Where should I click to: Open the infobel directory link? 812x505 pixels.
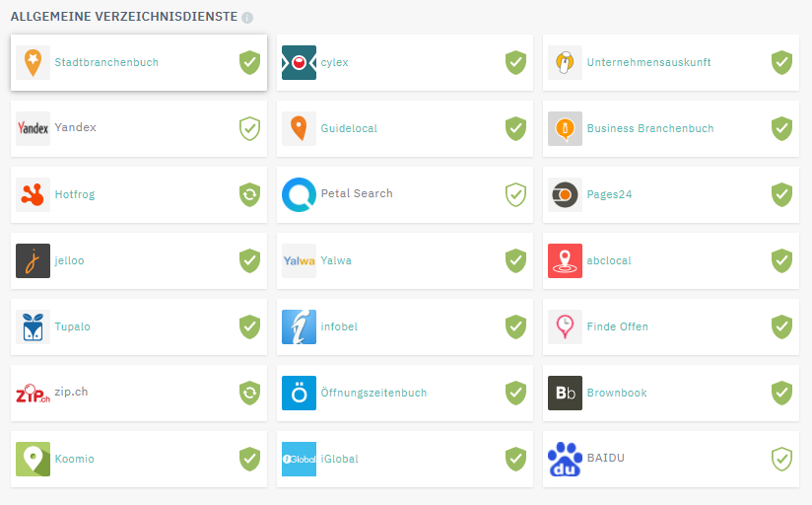coord(339,326)
